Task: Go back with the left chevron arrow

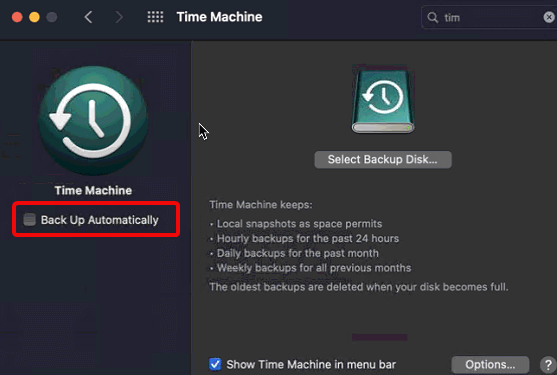Action: click(x=88, y=17)
